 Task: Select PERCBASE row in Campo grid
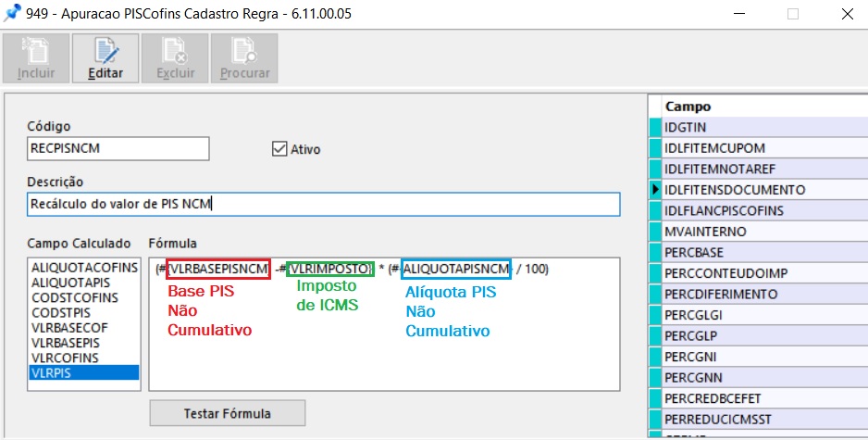[764, 252]
